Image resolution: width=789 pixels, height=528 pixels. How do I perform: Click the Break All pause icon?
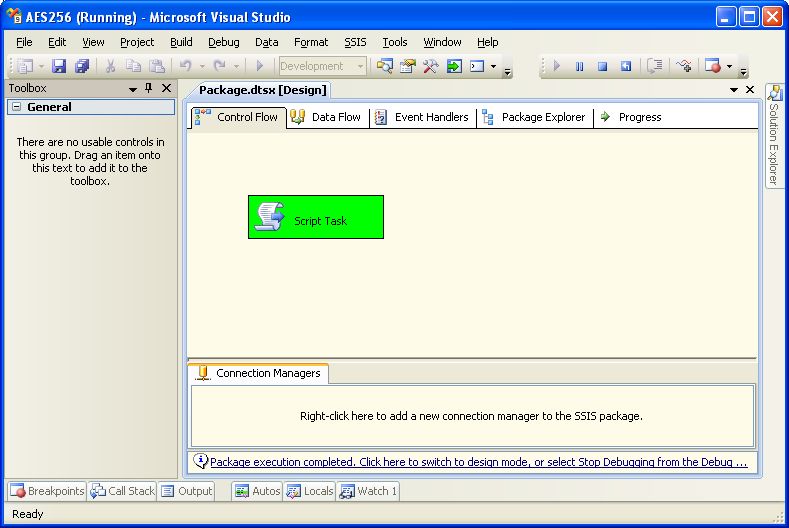pyautogui.click(x=580, y=66)
